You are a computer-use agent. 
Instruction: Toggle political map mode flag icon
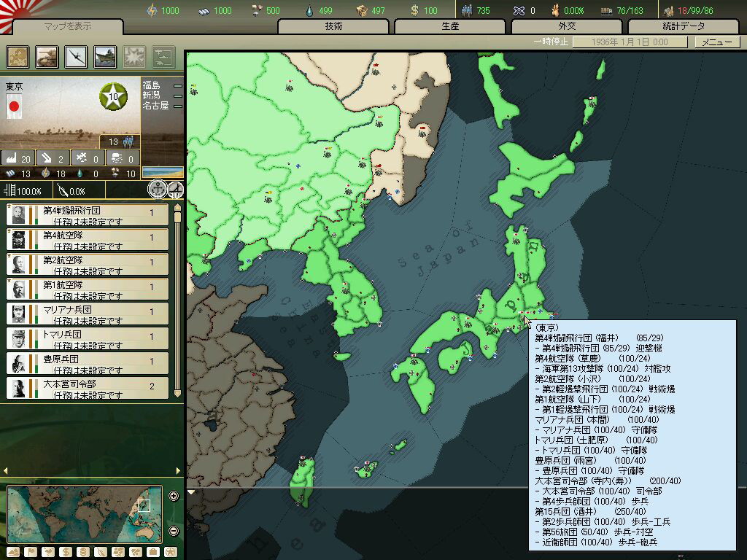point(31,552)
